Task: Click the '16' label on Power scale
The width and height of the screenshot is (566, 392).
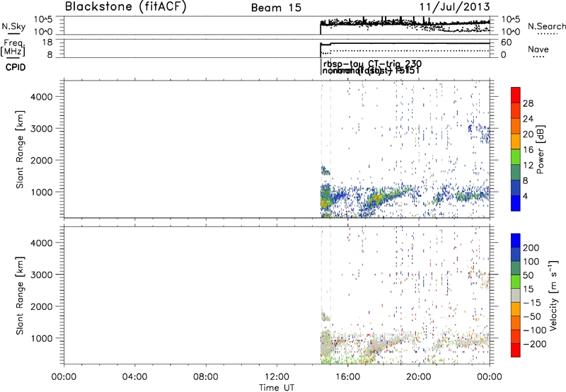Action: [x=528, y=150]
